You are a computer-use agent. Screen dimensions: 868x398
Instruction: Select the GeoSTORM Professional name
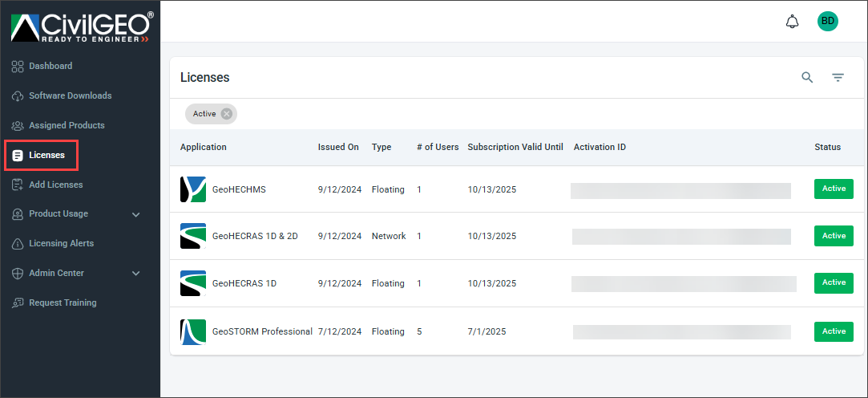[262, 331]
